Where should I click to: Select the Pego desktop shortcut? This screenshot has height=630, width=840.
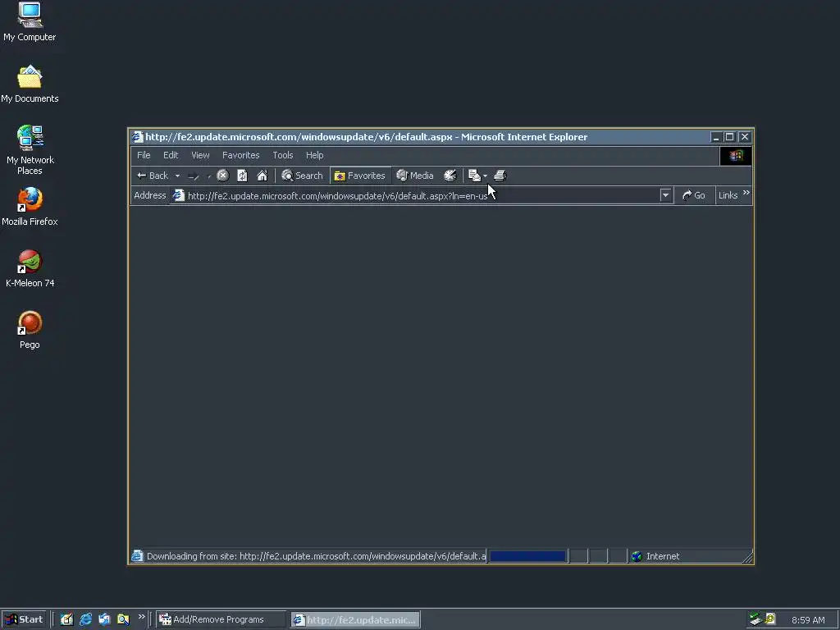pyautogui.click(x=30, y=330)
